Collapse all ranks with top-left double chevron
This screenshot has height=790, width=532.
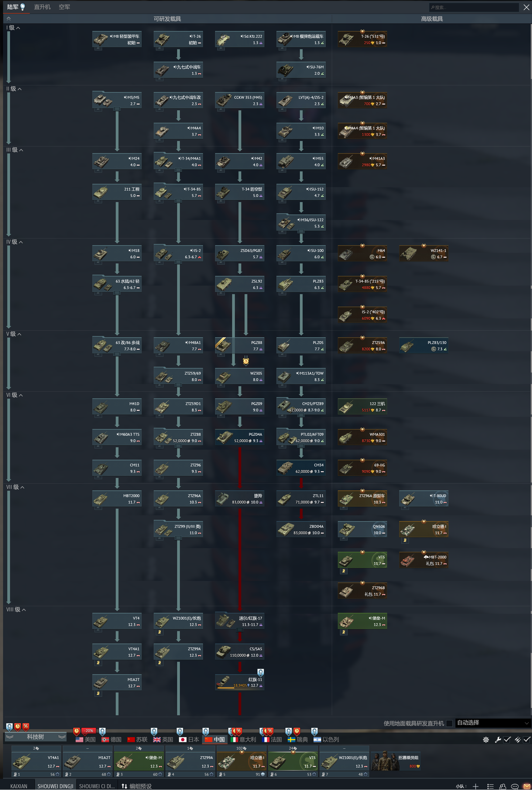coord(9,19)
